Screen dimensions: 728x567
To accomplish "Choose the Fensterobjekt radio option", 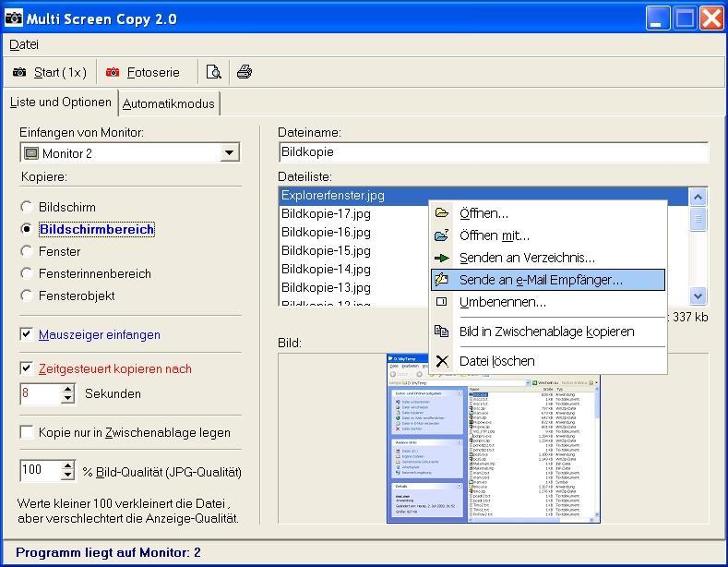I will [x=27, y=296].
